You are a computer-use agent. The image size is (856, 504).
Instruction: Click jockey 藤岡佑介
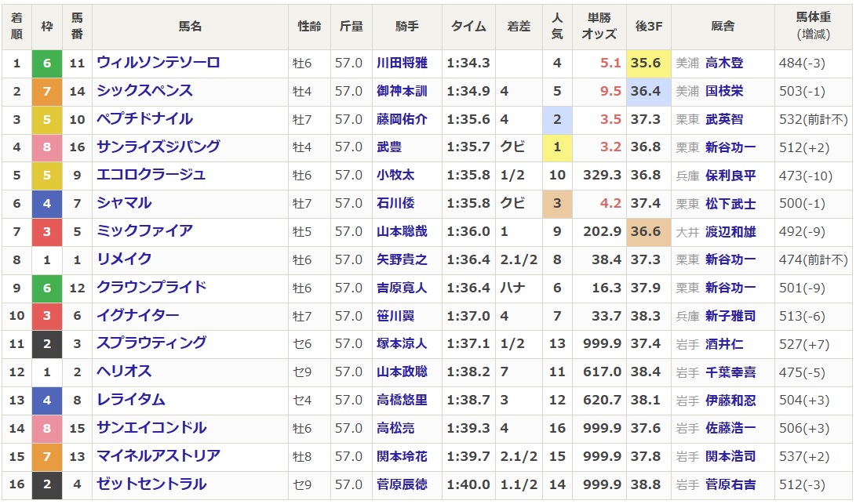[401, 119]
